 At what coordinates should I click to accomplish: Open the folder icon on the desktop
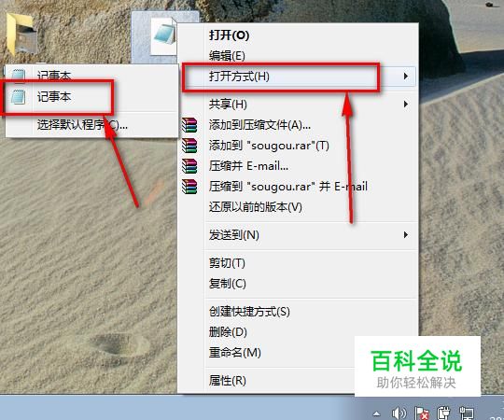20,34
